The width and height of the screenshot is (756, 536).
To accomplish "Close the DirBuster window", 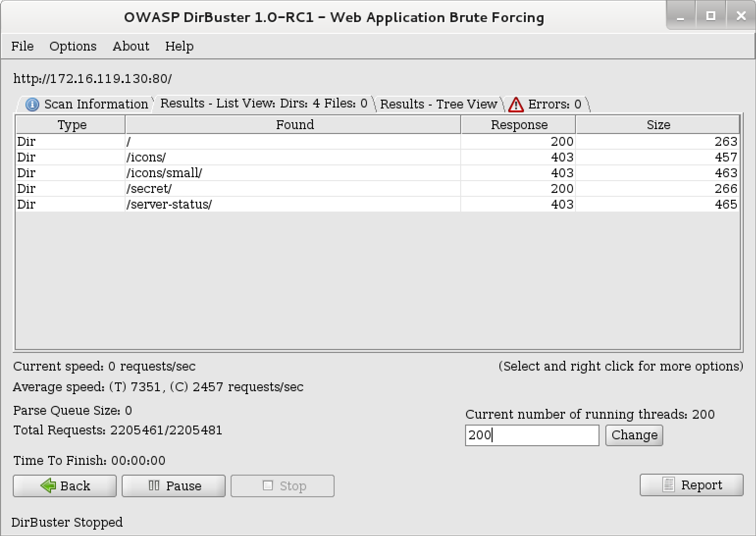I will pyautogui.click(x=741, y=16).
